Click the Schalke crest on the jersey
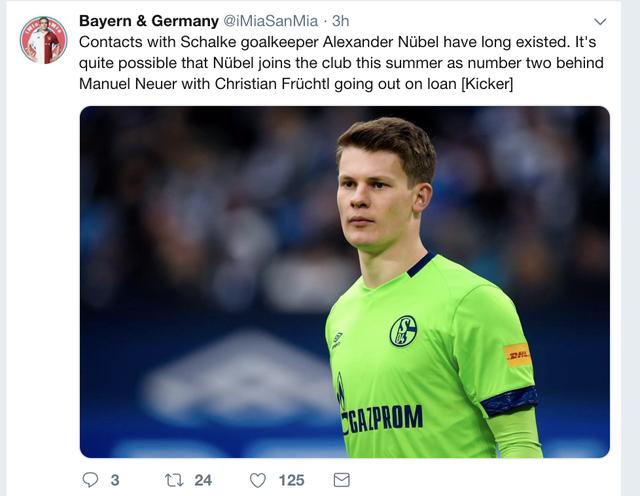640x496 pixels. 403,331
